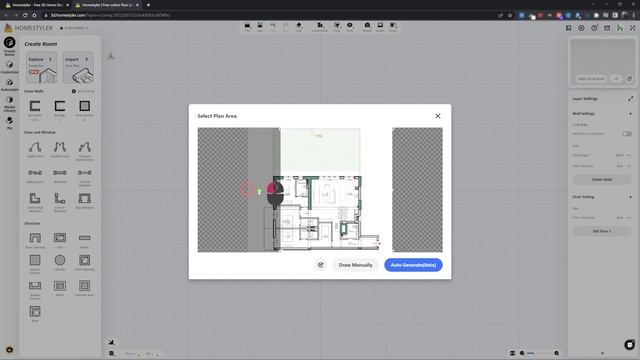Open the Import floor plan card

(78, 67)
